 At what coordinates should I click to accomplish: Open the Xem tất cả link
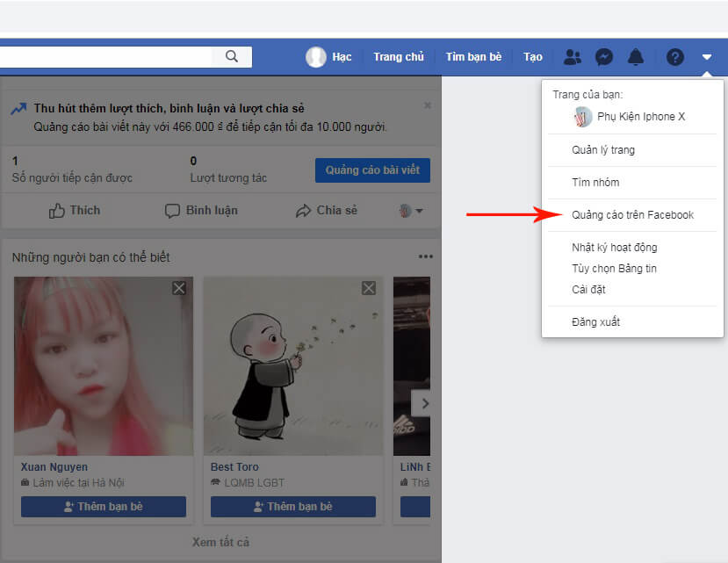[x=220, y=543]
